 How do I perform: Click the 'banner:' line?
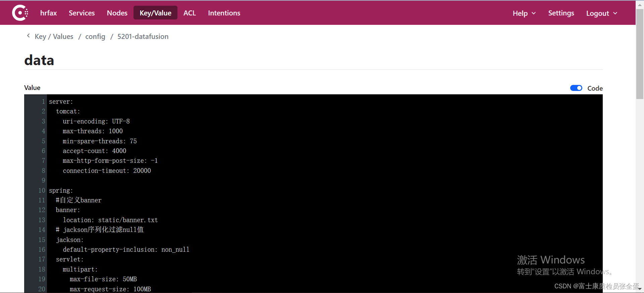68,210
